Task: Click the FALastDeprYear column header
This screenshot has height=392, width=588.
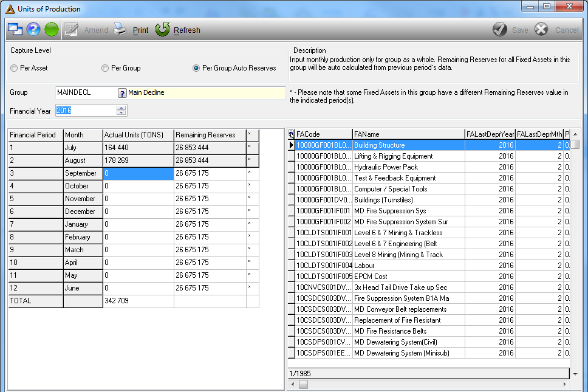Action: (490, 134)
